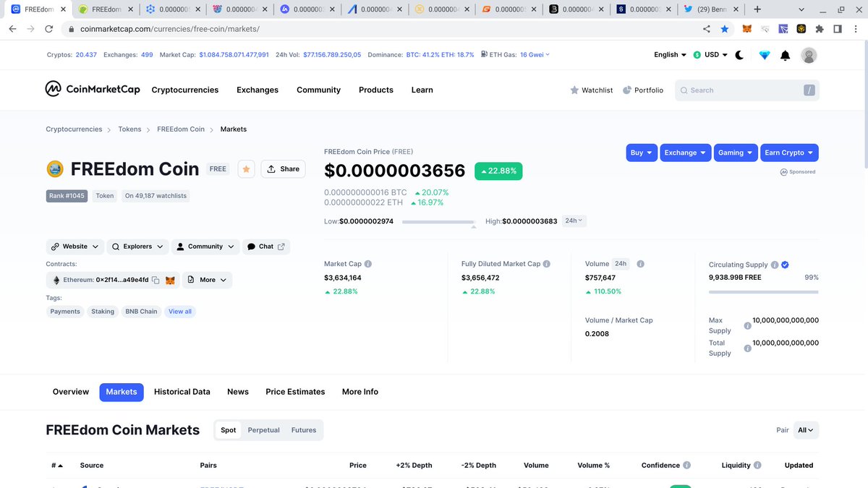Copy the Ethereum contract address
Viewport: 868px width, 488px height.
point(154,279)
